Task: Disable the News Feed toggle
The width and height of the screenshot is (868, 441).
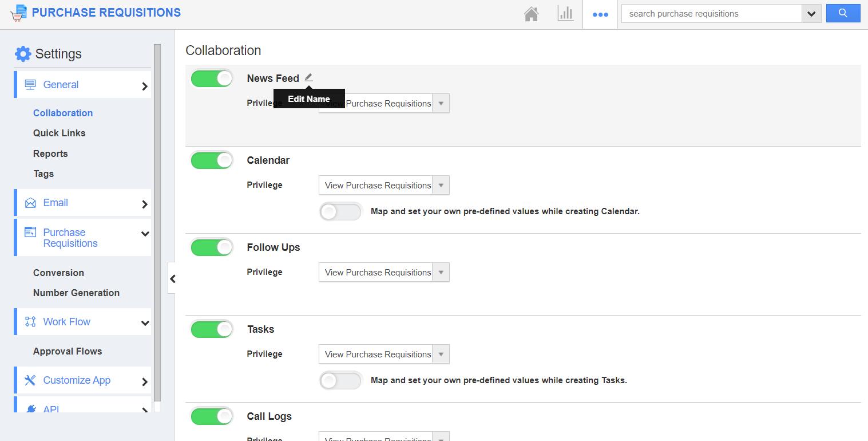Action: [x=212, y=78]
